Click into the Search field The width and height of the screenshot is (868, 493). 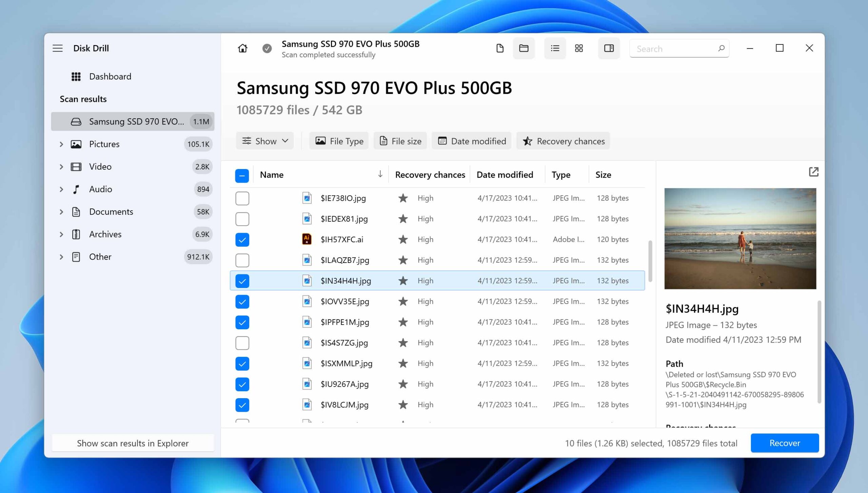[679, 48]
